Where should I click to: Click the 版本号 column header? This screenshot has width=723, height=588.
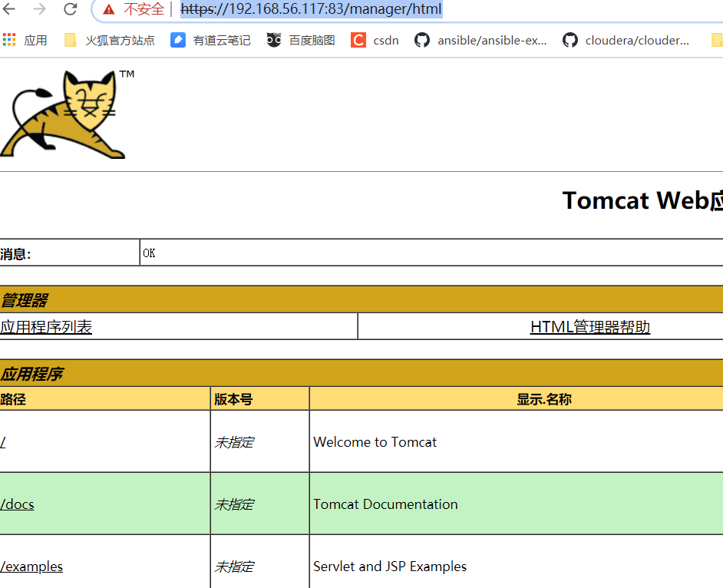point(259,399)
